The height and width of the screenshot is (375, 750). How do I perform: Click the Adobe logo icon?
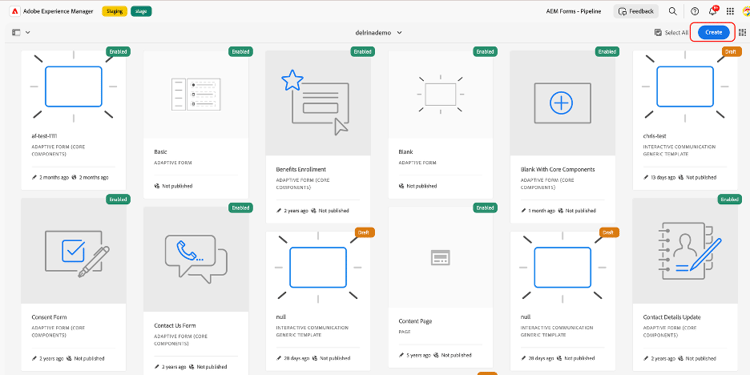[x=14, y=11]
